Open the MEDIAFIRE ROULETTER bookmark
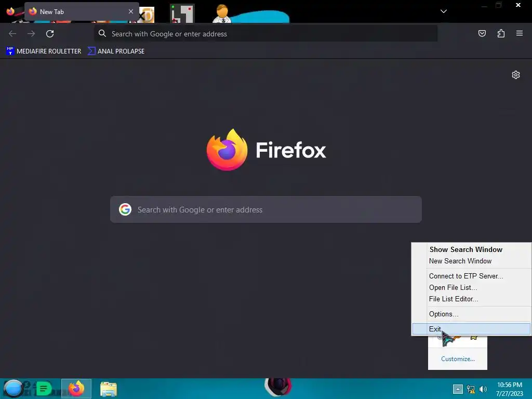The image size is (532, 399). (x=44, y=51)
